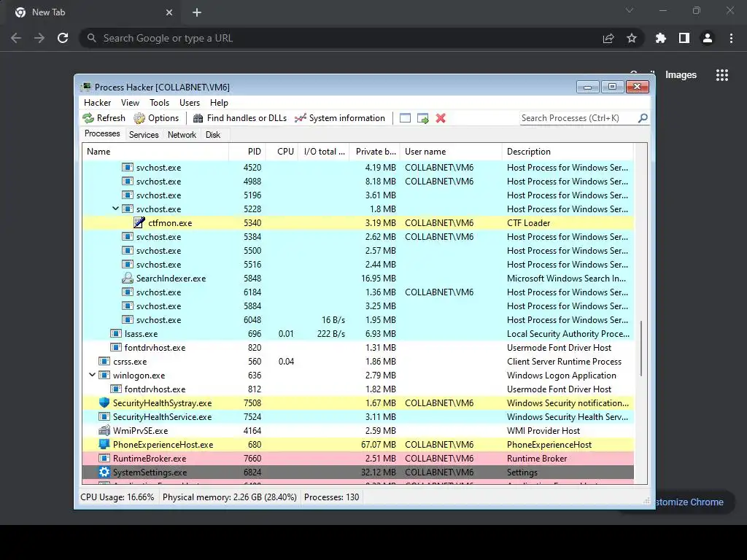
Task: Click the SecurityHealthService.exe process icon
Action: [104, 416]
